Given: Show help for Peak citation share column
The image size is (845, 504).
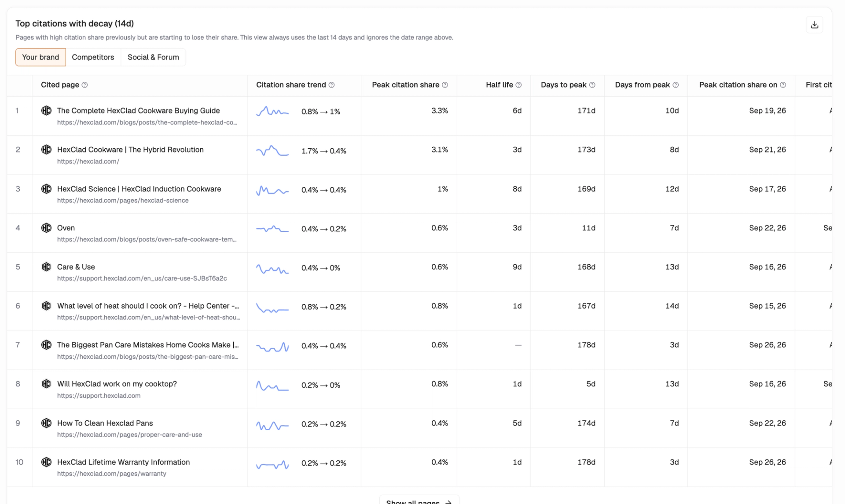Looking at the screenshot, I should [445, 85].
